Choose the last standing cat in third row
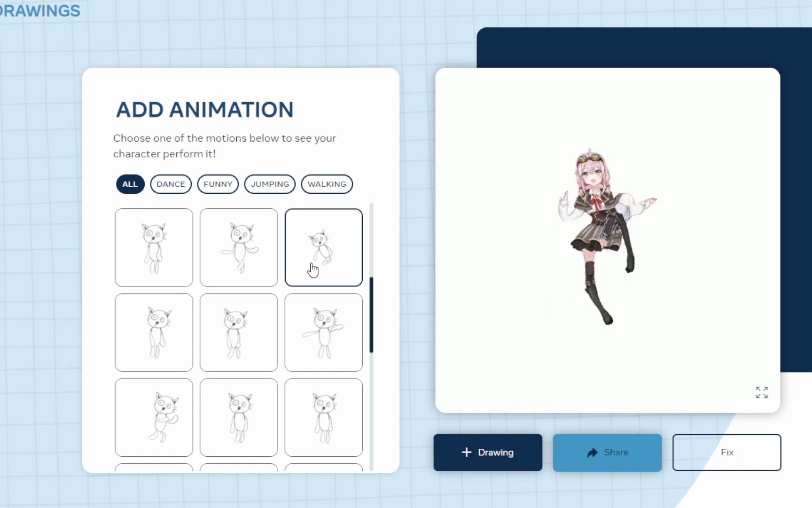Screen dimensions: 812x508 click(324, 418)
